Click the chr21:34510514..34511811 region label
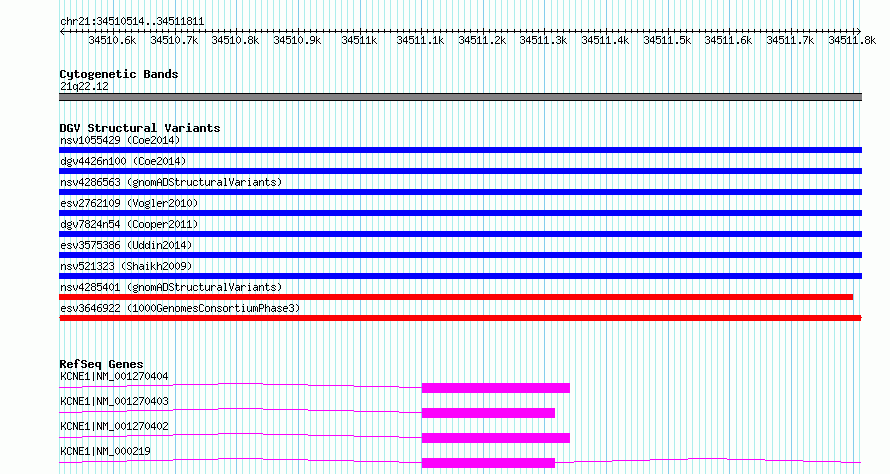 (132, 22)
